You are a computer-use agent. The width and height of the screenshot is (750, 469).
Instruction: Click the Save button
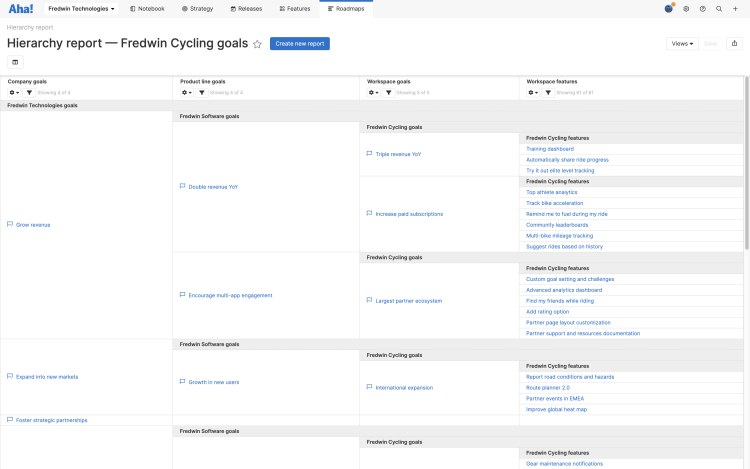click(710, 44)
